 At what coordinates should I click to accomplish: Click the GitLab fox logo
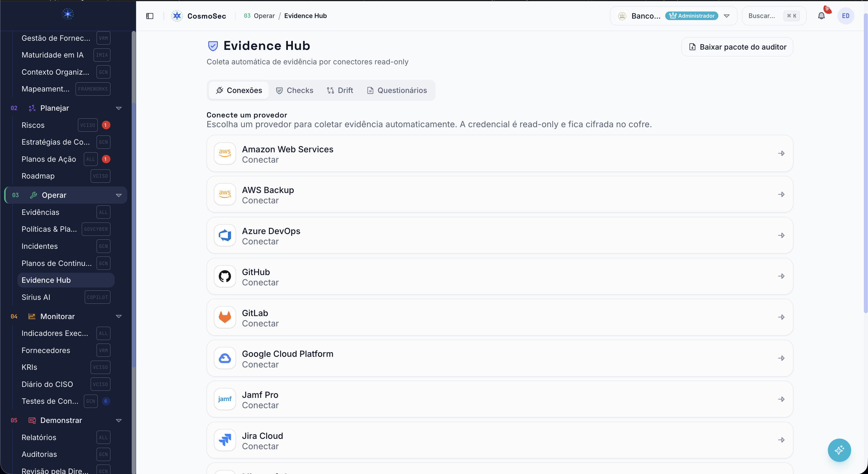pos(225,317)
